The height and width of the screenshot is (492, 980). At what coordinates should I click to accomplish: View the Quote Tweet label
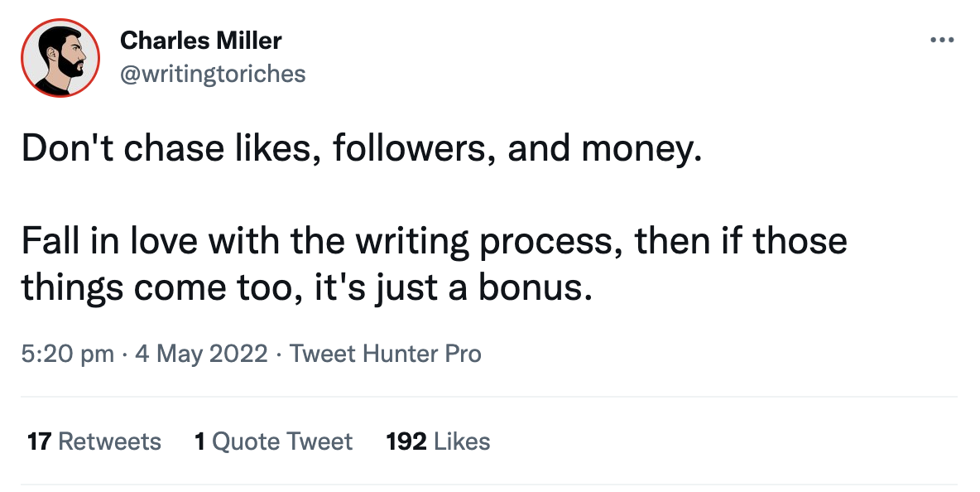(282, 441)
